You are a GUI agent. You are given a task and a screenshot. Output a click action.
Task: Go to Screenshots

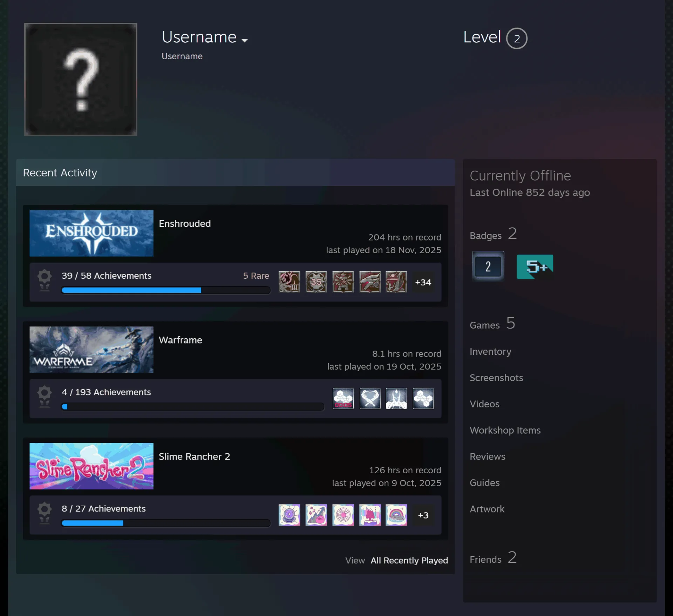click(x=496, y=378)
